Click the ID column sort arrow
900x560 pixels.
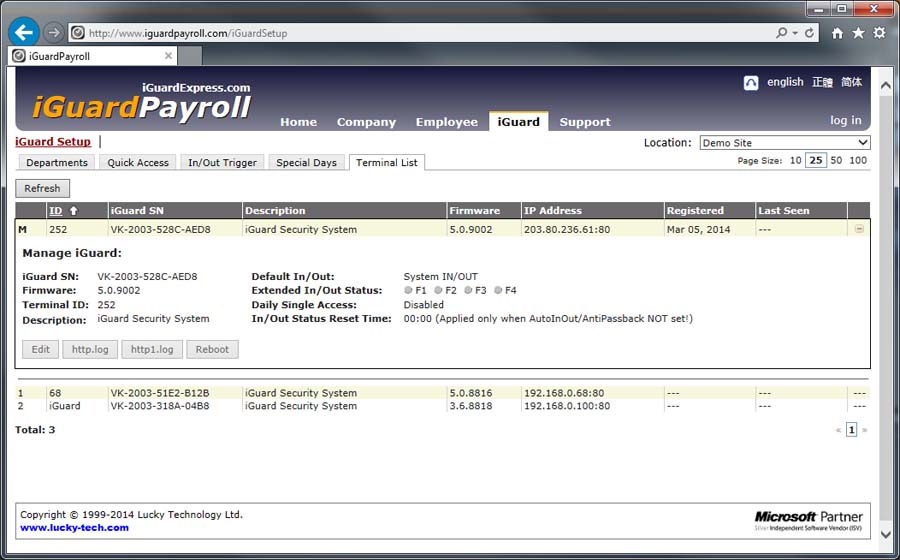(x=73, y=211)
